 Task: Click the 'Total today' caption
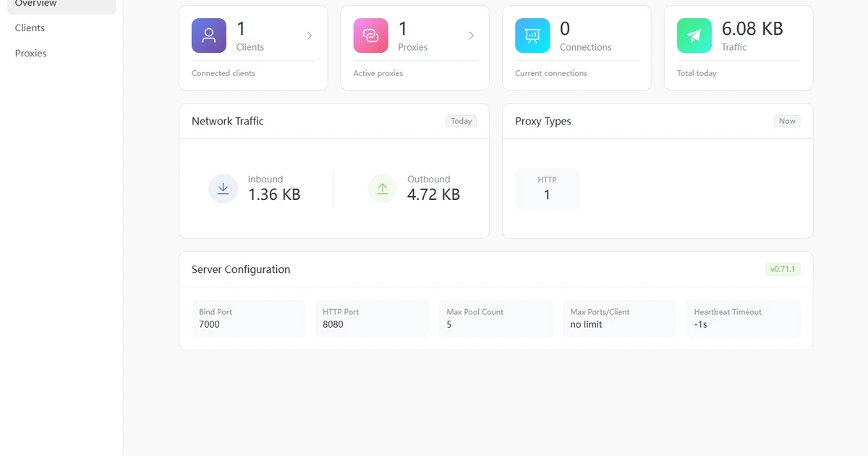point(697,73)
